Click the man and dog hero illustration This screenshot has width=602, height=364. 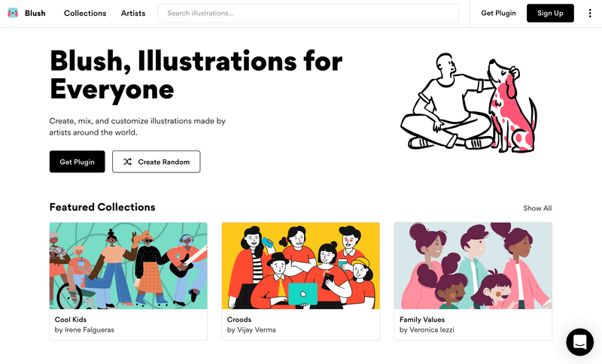pos(468,102)
